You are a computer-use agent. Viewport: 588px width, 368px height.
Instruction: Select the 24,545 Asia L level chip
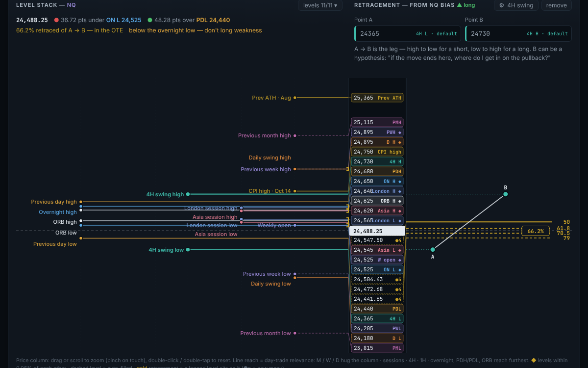(x=377, y=250)
